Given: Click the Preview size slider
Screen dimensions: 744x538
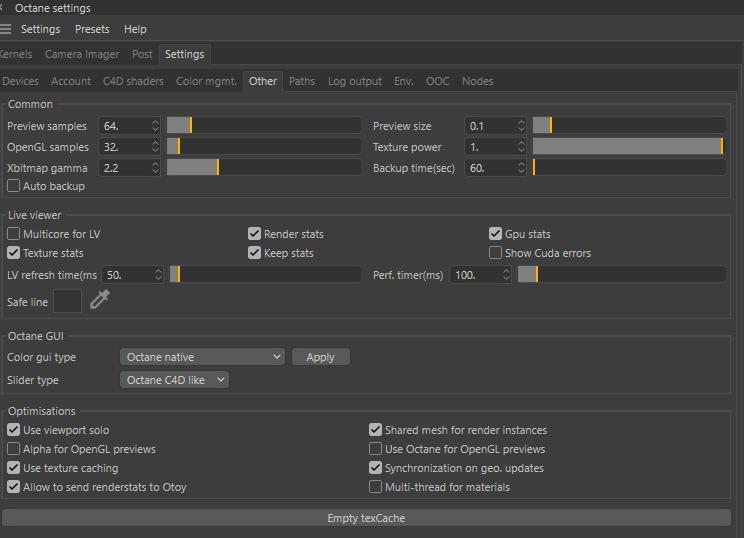Looking at the screenshot, I should [x=629, y=126].
